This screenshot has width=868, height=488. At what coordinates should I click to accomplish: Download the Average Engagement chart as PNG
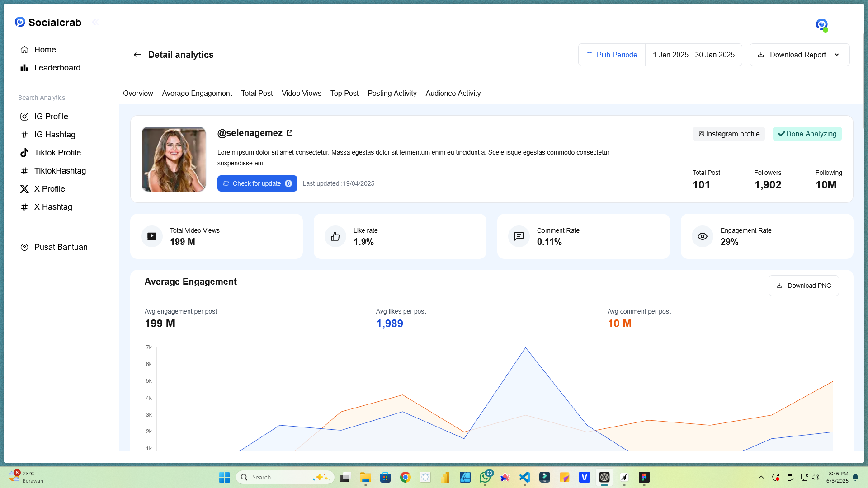click(x=803, y=285)
